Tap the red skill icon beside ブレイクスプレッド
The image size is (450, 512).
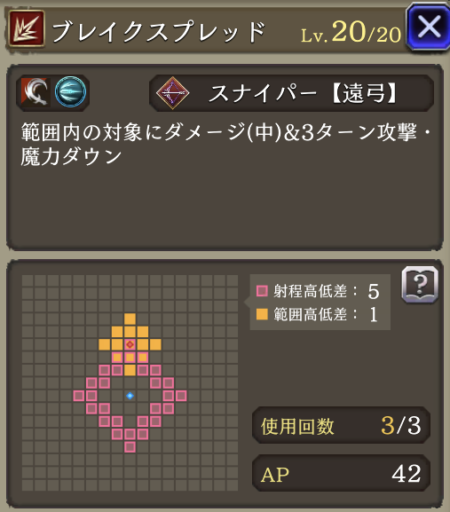pyautogui.click(x=26, y=28)
